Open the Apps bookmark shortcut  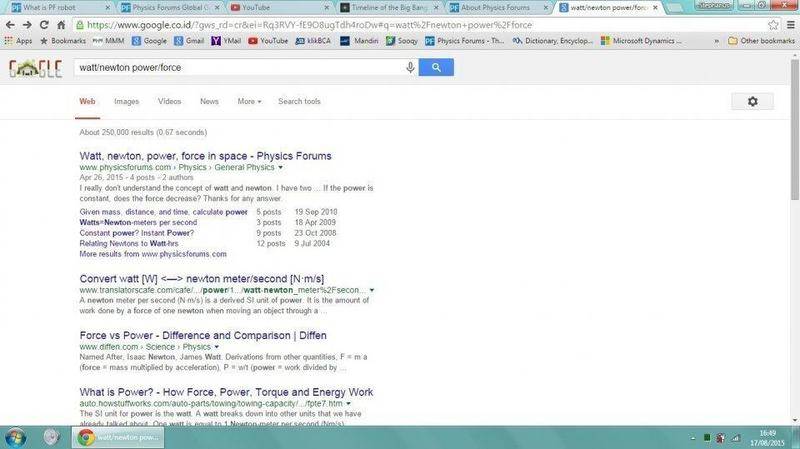click(18, 41)
